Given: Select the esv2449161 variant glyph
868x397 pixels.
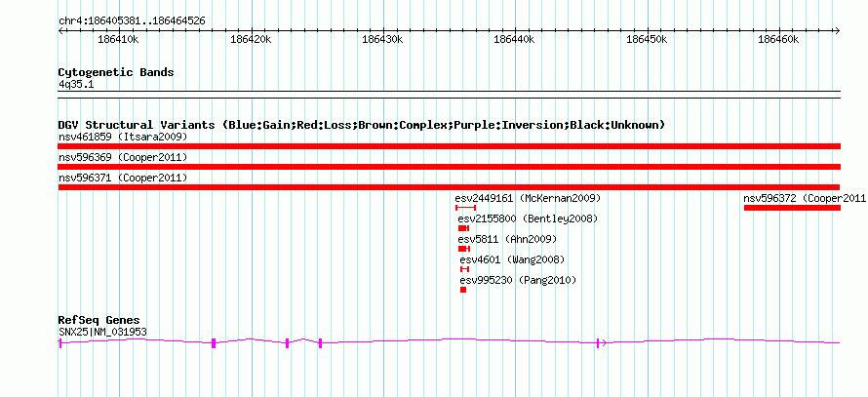Looking at the screenshot, I should tap(465, 208).
